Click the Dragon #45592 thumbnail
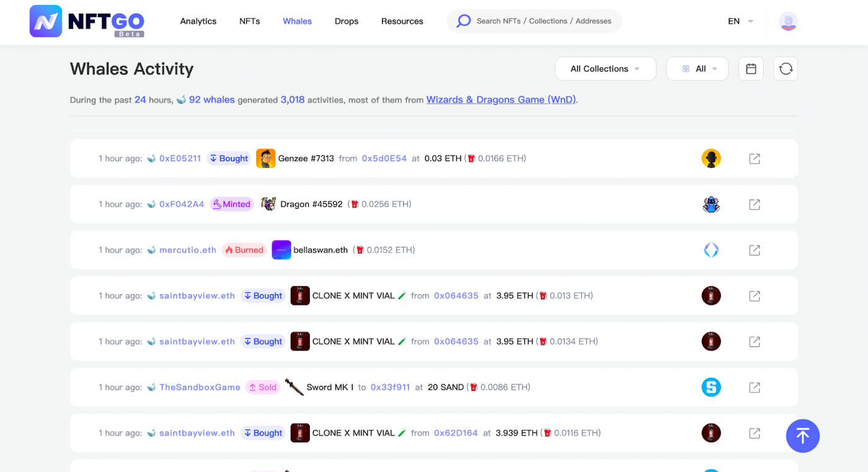The height and width of the screenshot is (472, 868). [268, 204]
